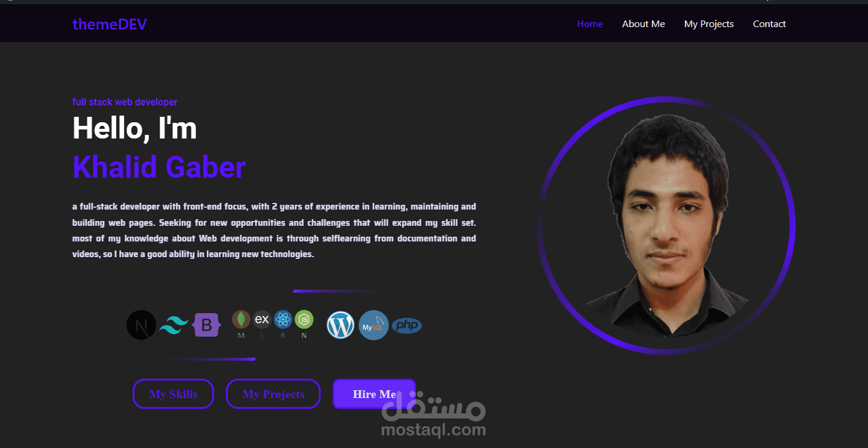Click the PHP technology icon
This screenshot has height=448, width=868.
[x=406, y=325]
